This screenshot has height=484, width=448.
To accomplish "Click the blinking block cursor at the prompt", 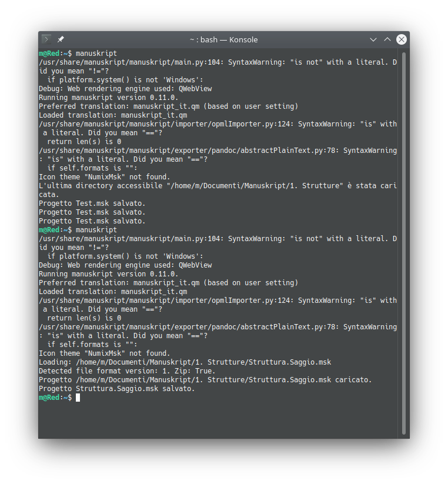I will click(x=77, y=397).
